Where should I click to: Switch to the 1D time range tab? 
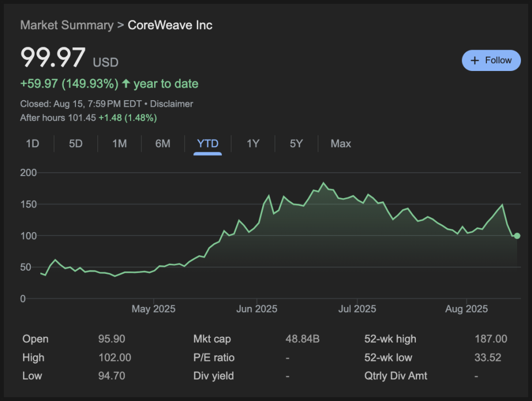32,144
